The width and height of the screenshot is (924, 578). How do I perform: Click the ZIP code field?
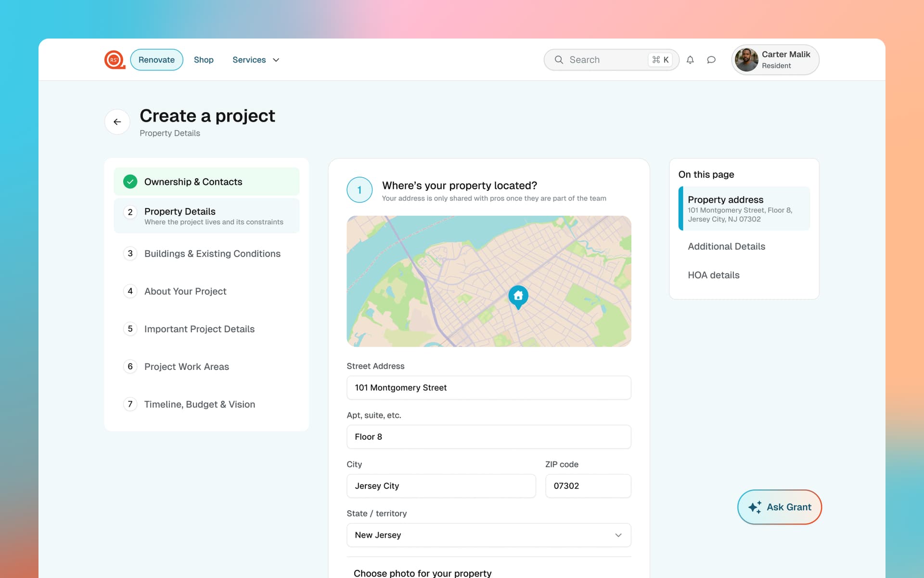tap(588, 486)
